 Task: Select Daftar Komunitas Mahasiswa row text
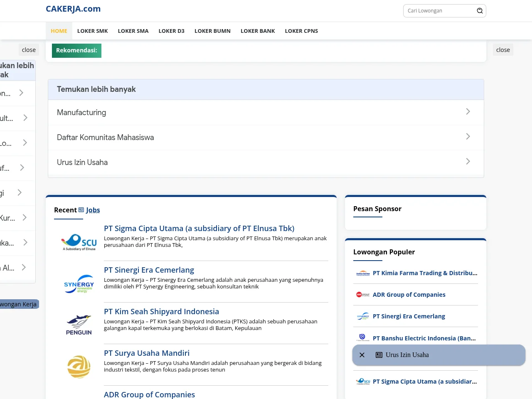105,138
